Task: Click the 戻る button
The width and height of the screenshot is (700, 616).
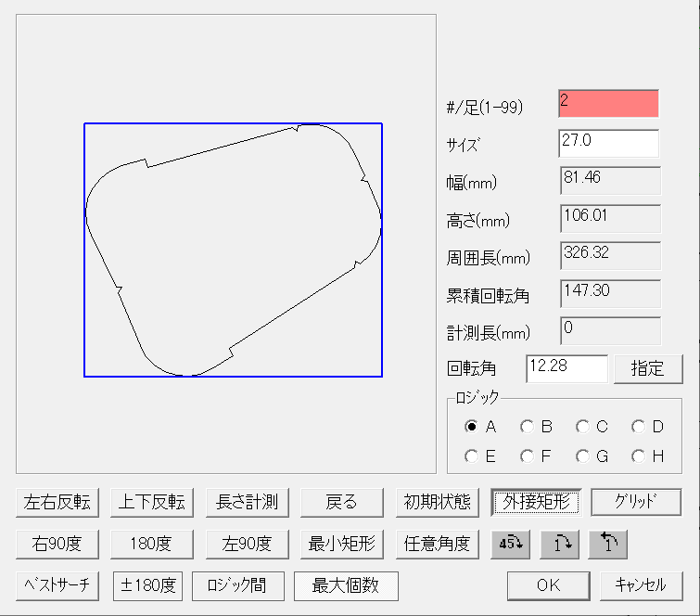Action: [x=342, y=503]
